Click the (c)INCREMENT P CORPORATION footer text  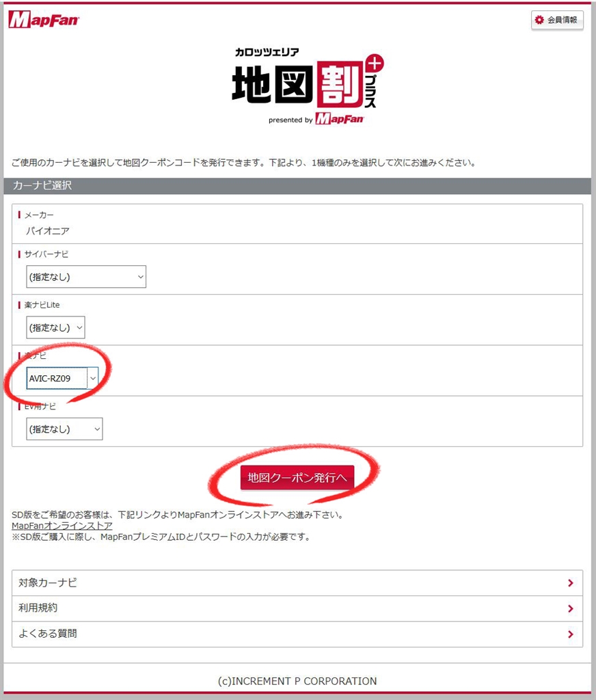(x=297, y=681)
